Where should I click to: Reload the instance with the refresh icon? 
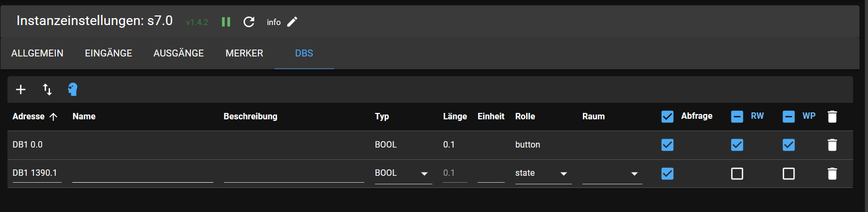249,22
